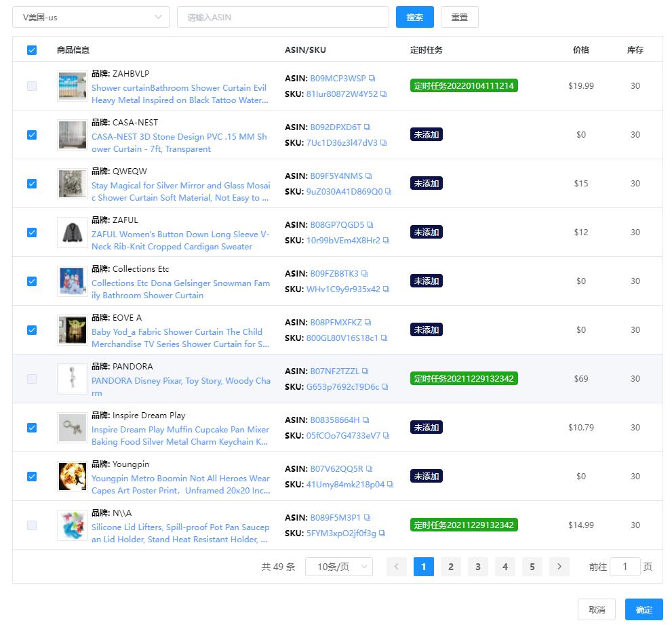Open the V美国-us marketplace dropdown

(91, 17)
